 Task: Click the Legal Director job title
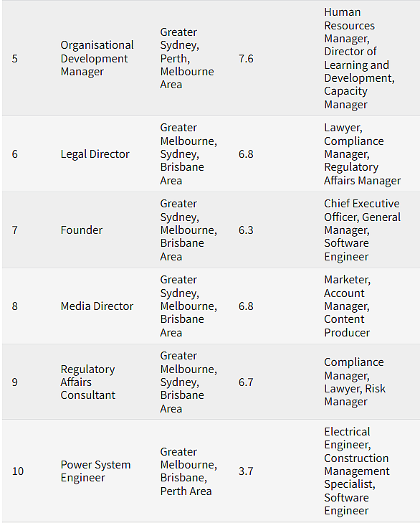(95, 154)
